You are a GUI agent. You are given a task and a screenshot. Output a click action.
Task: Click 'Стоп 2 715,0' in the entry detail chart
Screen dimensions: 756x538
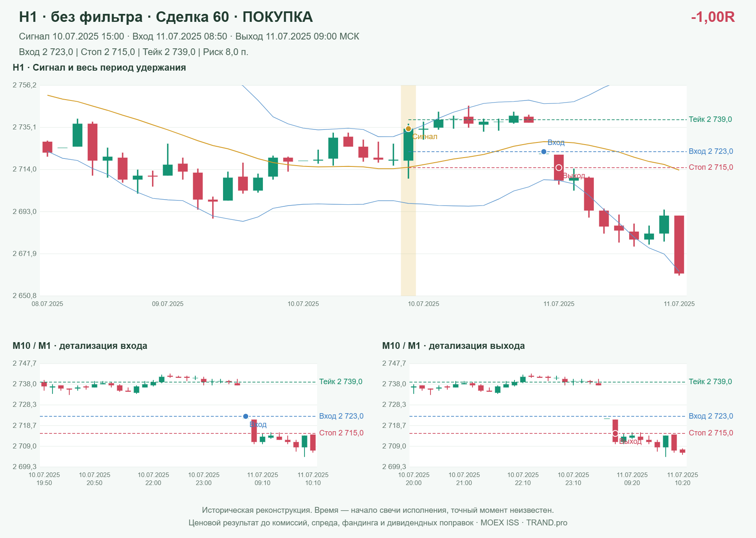[x=341, y=433]
